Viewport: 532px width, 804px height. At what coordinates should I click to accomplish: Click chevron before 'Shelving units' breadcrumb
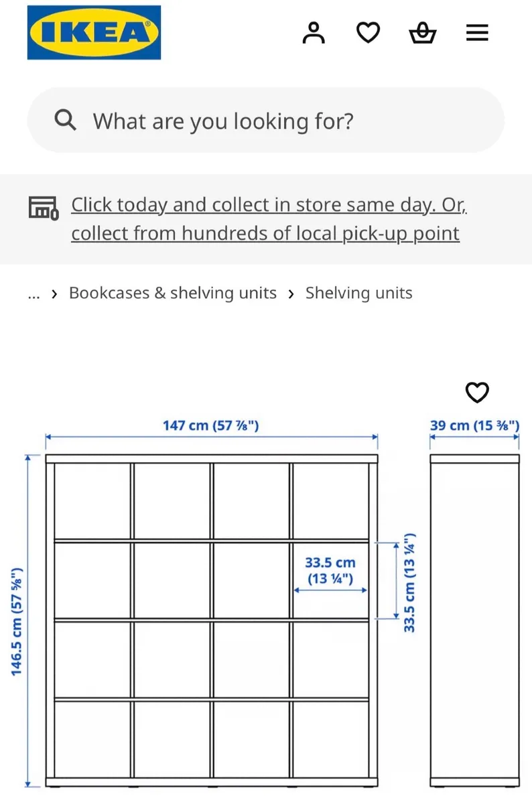pos(291,294)
